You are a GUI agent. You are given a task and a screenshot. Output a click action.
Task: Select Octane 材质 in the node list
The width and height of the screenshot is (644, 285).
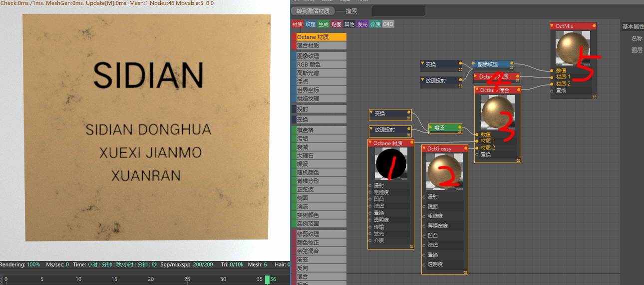coord(319,37)
